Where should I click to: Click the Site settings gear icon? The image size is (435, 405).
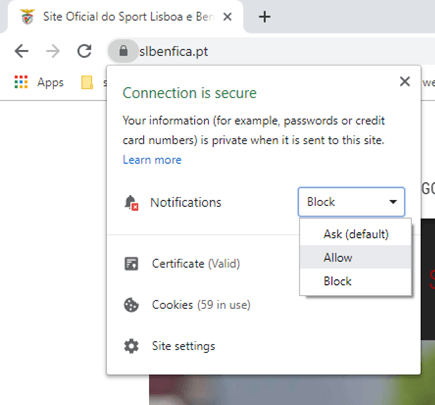[131, 346]
